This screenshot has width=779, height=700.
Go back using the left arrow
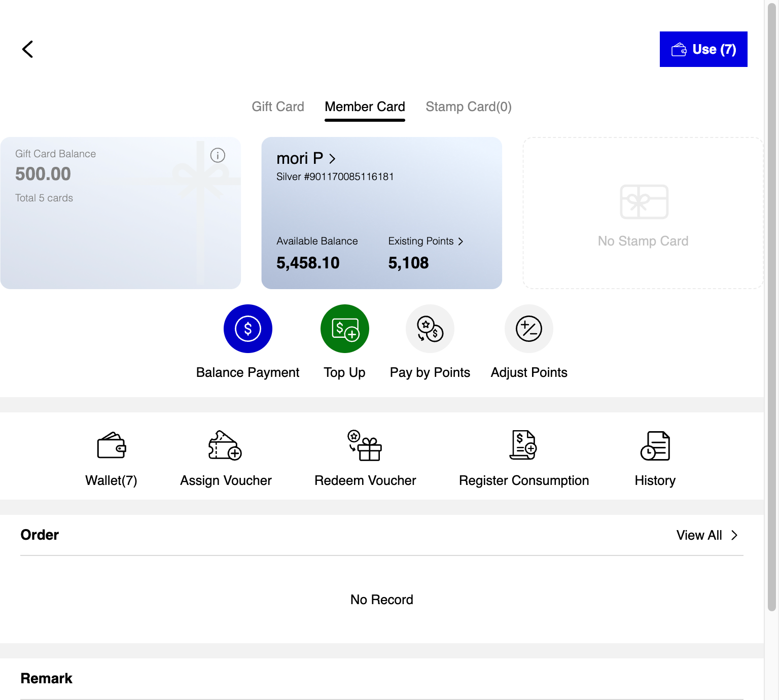(x=28, y=49)
